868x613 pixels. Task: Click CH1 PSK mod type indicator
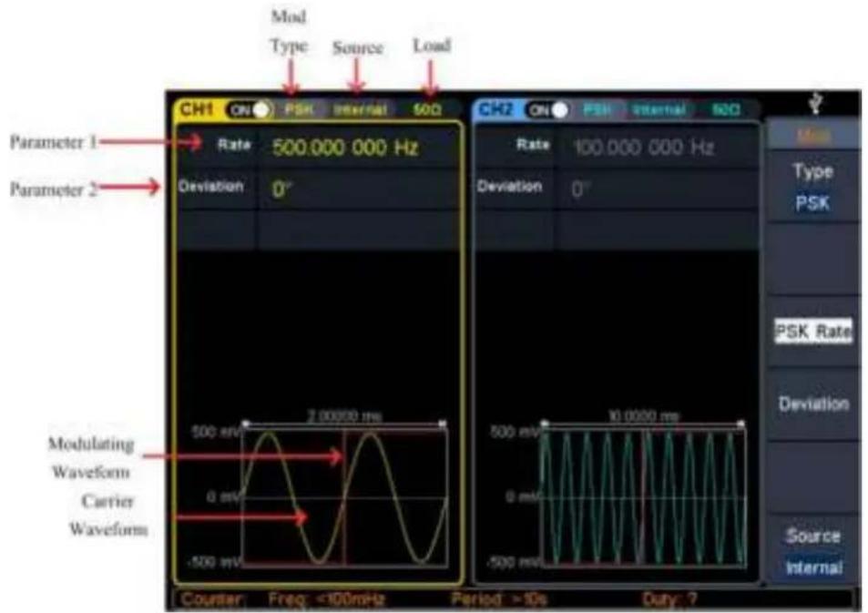[300, 109]
